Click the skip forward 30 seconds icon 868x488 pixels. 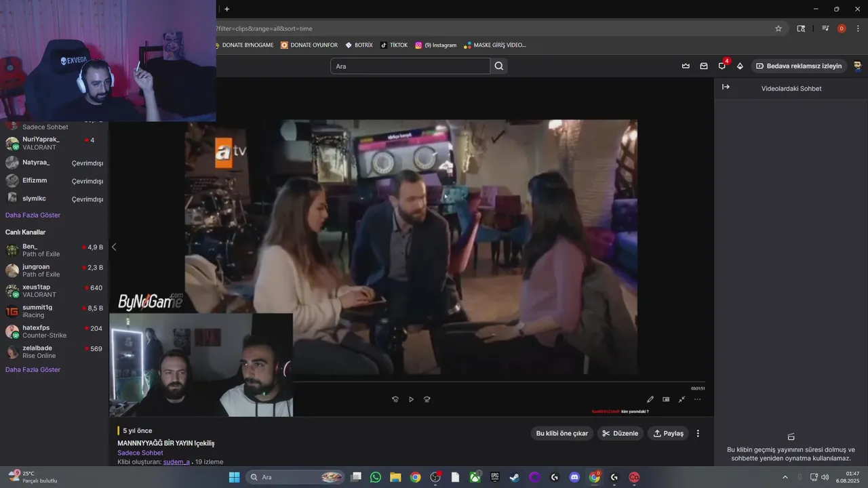click(x=427, y=399)
